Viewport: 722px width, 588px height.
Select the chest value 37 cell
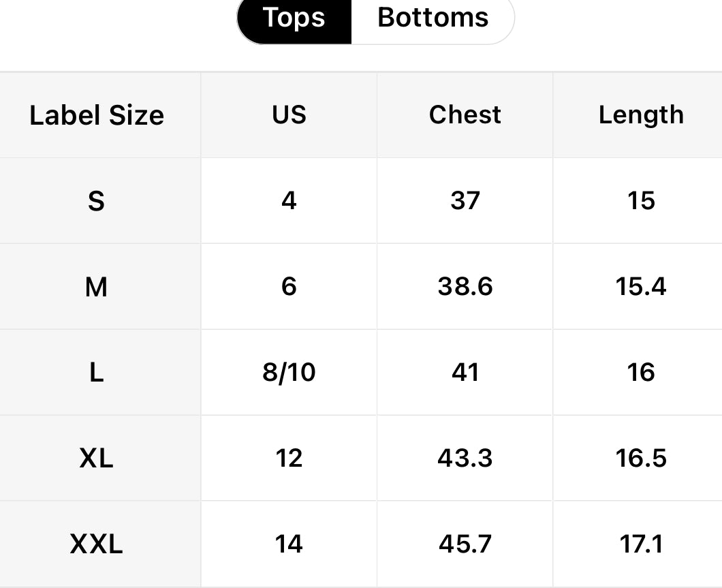pos(465,201)
